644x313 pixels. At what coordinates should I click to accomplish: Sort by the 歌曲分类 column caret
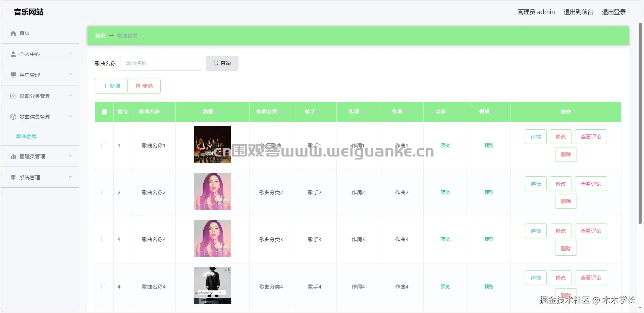click(x=281, y=112)
